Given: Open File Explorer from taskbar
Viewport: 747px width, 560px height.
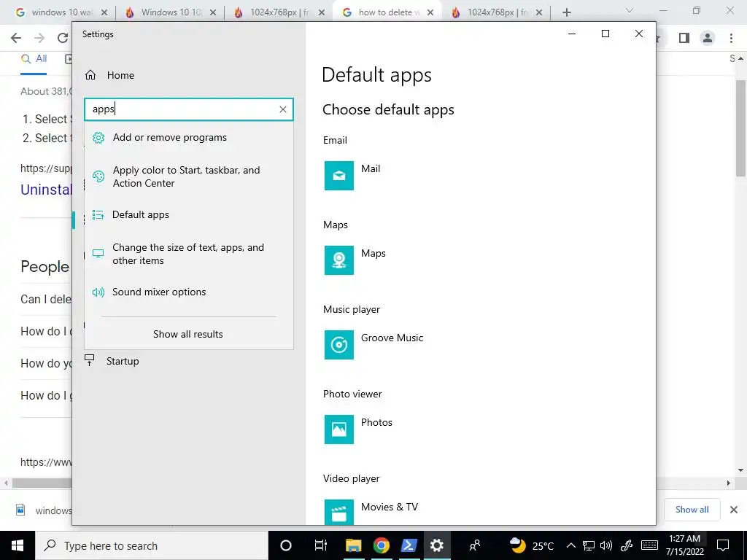Looking at the screenshot, I should click(354, 545).
